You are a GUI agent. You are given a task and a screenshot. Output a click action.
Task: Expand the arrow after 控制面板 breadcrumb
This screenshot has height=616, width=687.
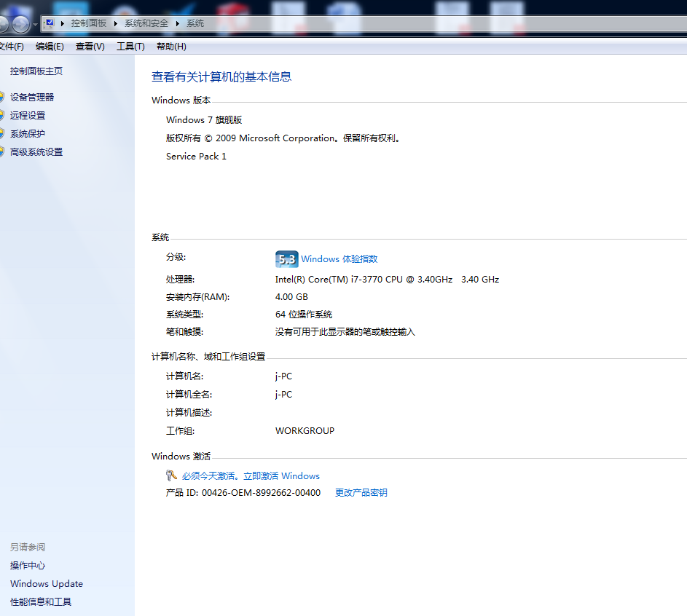click(x=116, y=23)
